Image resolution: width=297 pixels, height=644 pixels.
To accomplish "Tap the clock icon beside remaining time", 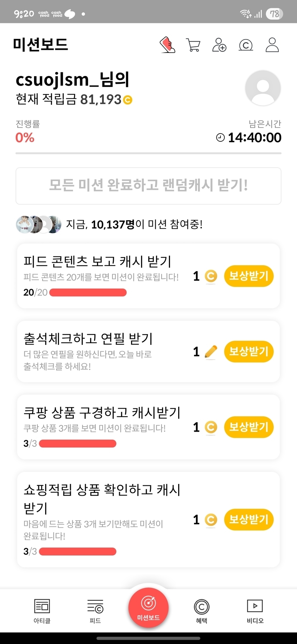I will point(220,138).
